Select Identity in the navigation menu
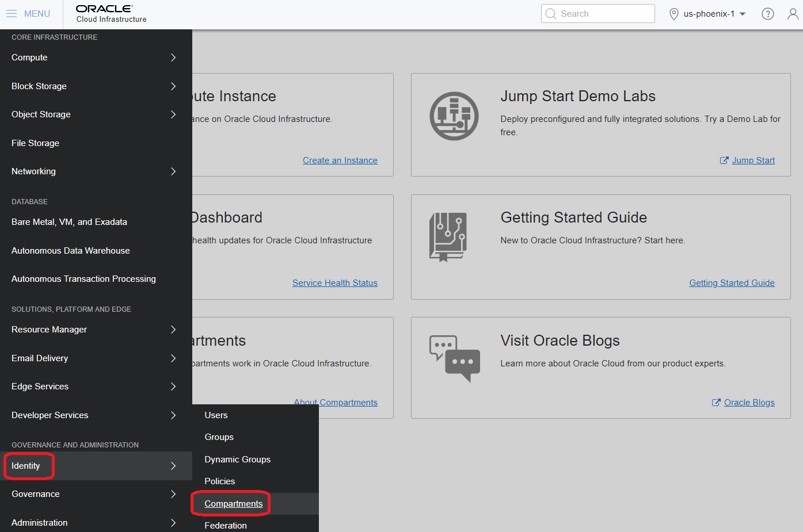 coord(26,466)
